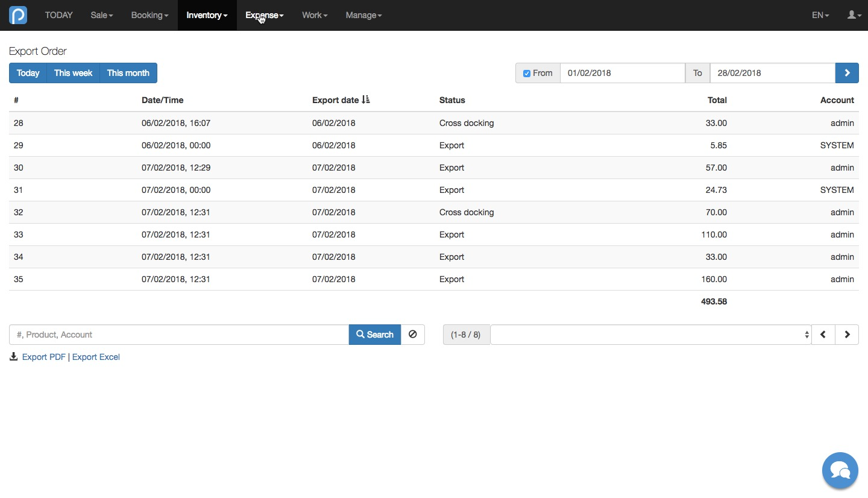Go to the TODAY page
Image resolution: width=868 pixels, height=498 pixels.
(58, 15)
